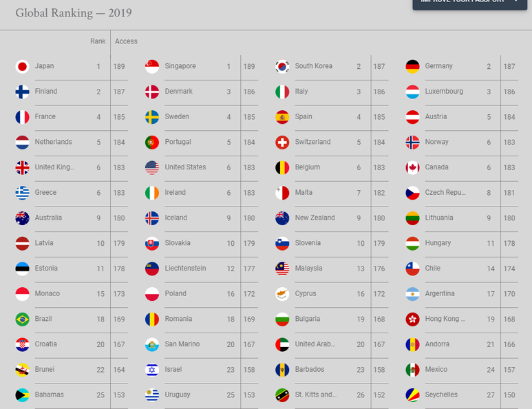
Task: Select the Liechtenstein country name
Action: tap(185, 268)
